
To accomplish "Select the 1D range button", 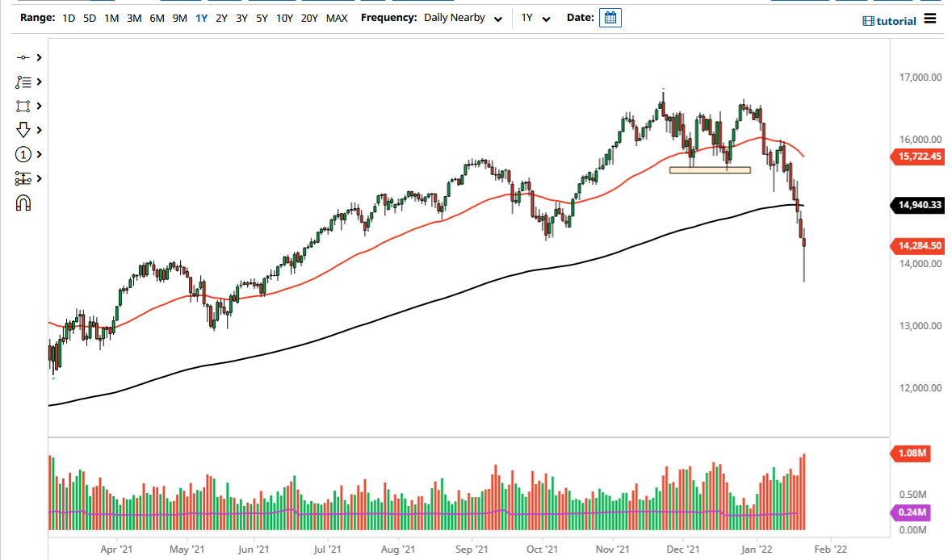I will [68, 17].
